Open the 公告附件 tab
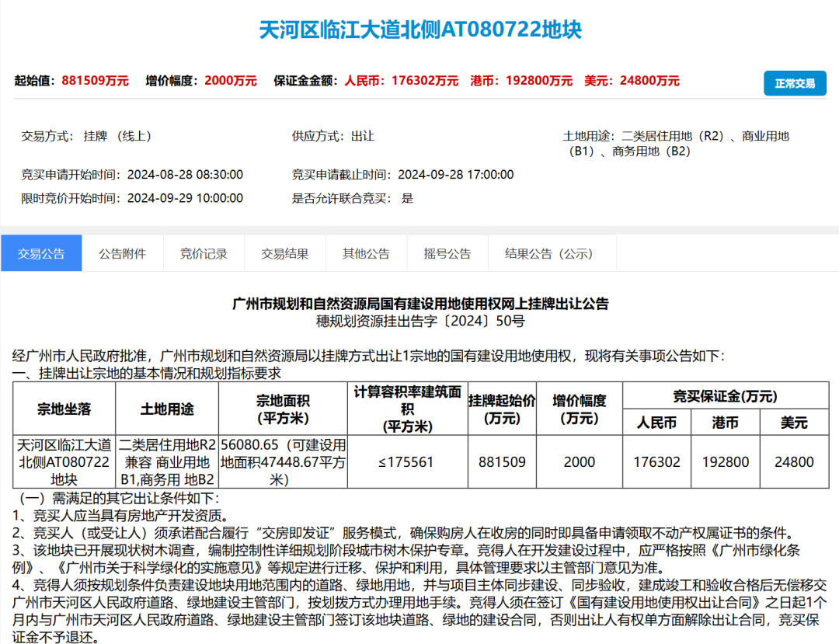 click(122, 253)
